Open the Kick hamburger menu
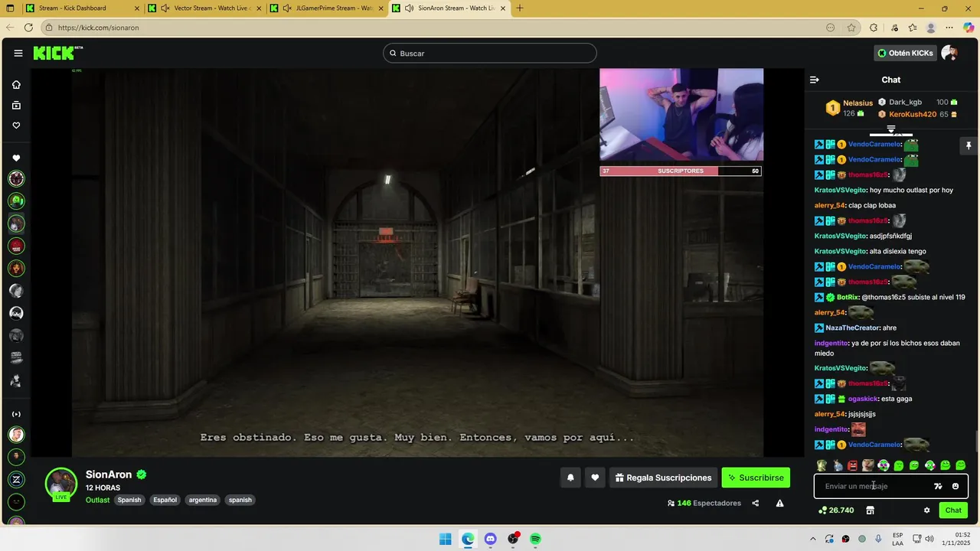The width and height of the screenshot is (980, 551). [x=18, y=53]
